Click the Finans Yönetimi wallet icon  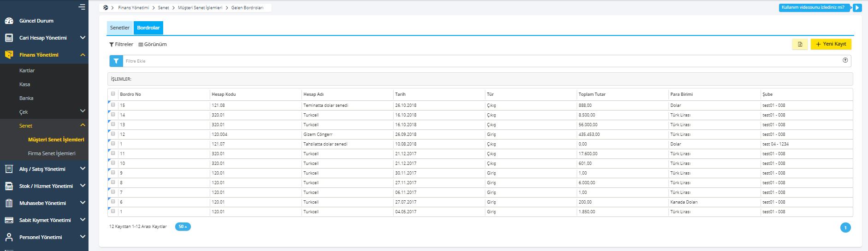[x=9, y=55]
